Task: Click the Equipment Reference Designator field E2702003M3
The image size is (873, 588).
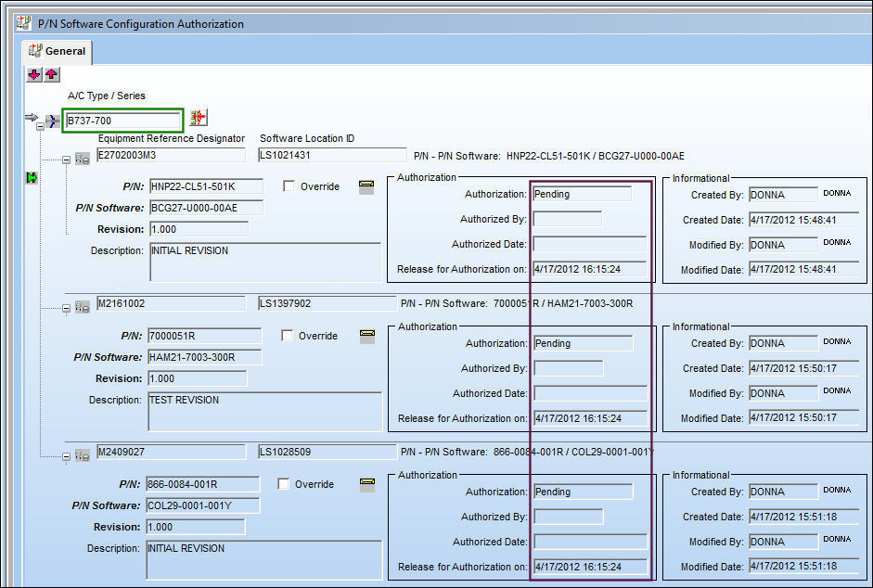Action: 171,156
